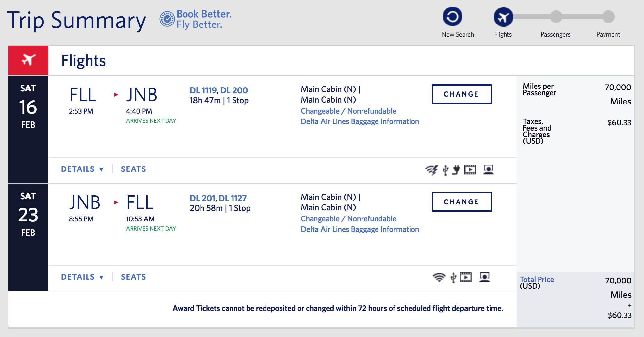
Task: Click the USB icon on JNB–FLL flight
Action: pos(453,278)
